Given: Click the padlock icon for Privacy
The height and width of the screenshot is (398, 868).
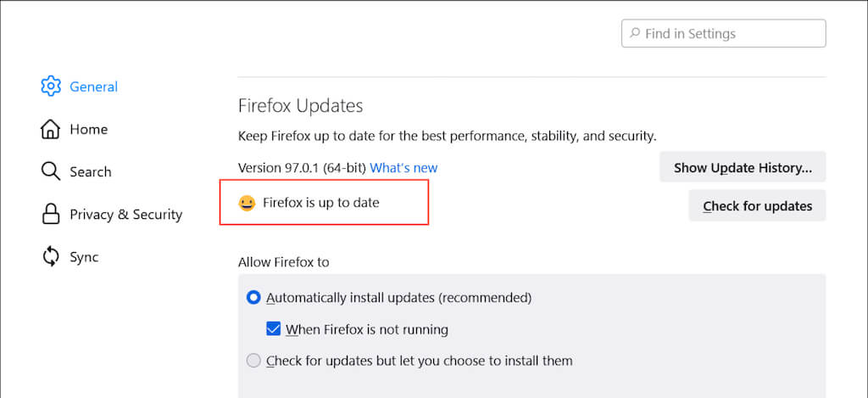Looking at the screenshot, I should [x=51, y=214].
